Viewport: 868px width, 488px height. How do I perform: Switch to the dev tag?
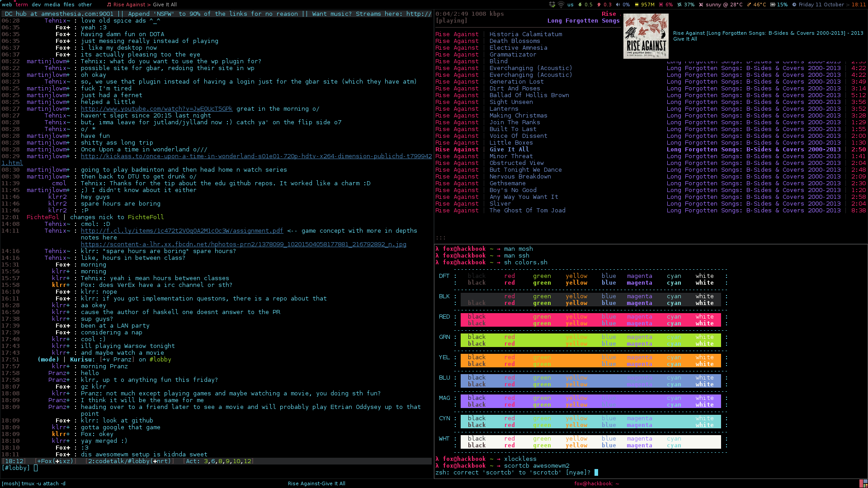pos(36,5)
